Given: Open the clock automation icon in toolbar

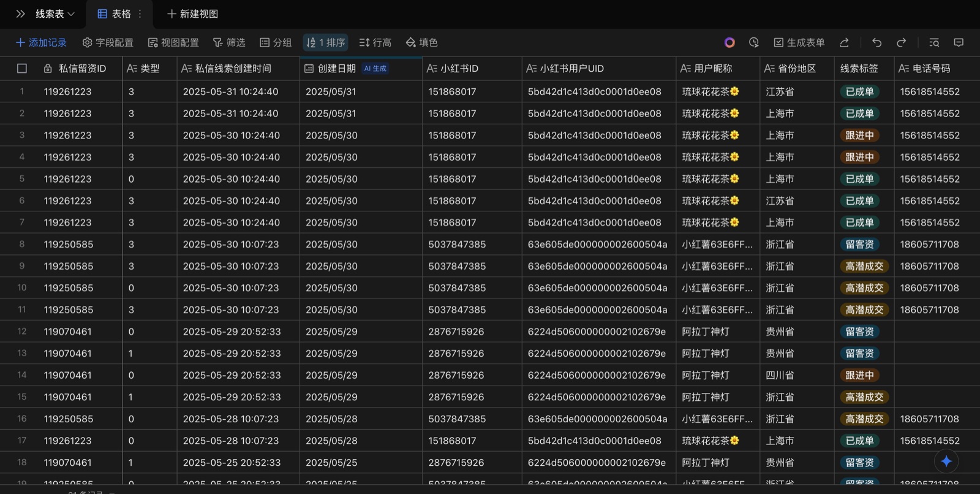Looking at the screenshot, I should [754, 42].
